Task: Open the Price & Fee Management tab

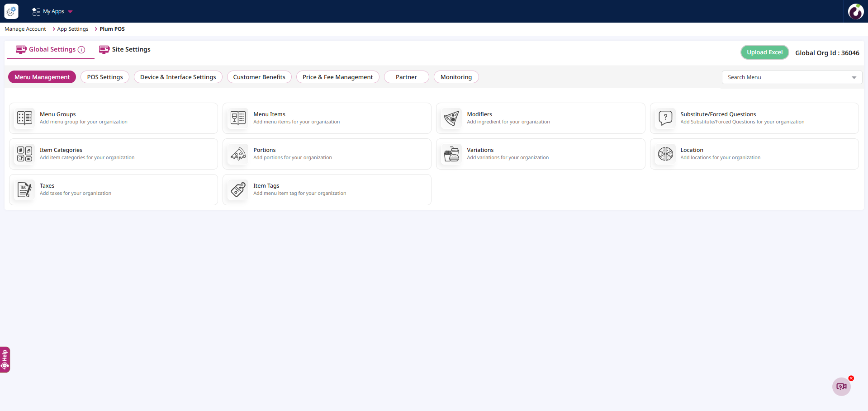Action: click(337, 77)
